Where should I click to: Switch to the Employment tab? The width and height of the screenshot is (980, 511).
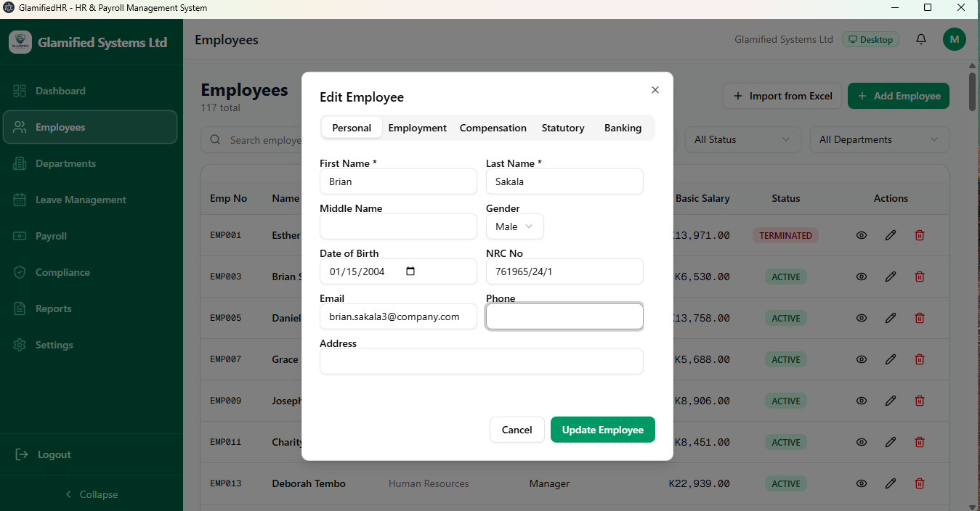(x=417, y=128)
